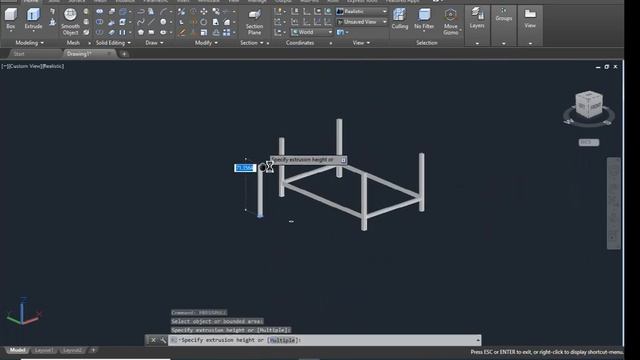Choose the Multiple option in command line
The height and width of the screenshot is (360, 640).
coord(282,340)
